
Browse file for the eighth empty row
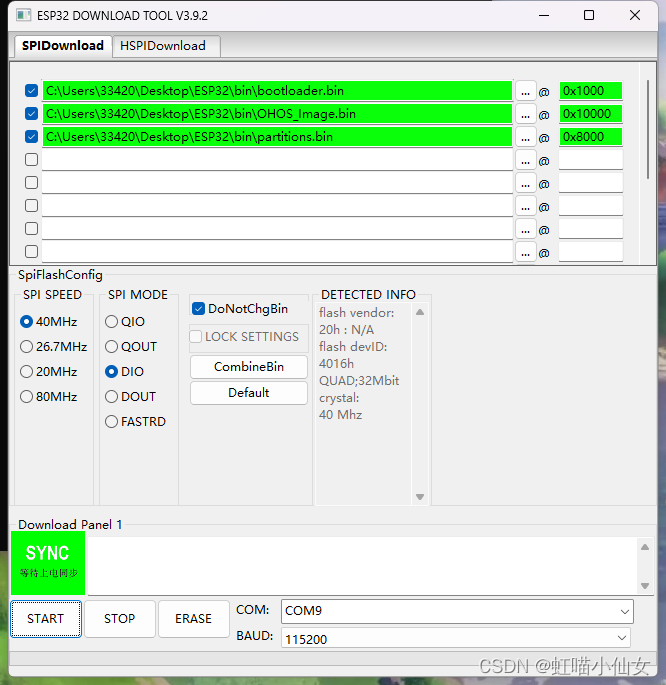click(x=525, y=253)
